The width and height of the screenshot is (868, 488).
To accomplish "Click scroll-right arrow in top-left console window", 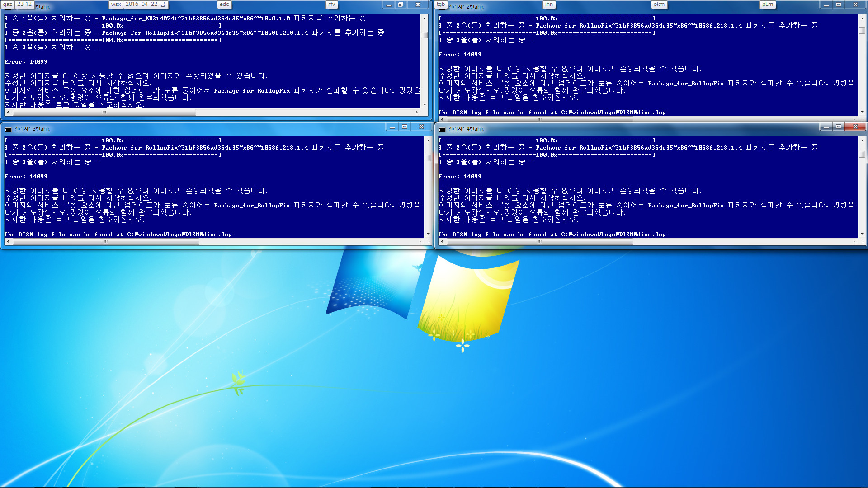I will 416,112.
